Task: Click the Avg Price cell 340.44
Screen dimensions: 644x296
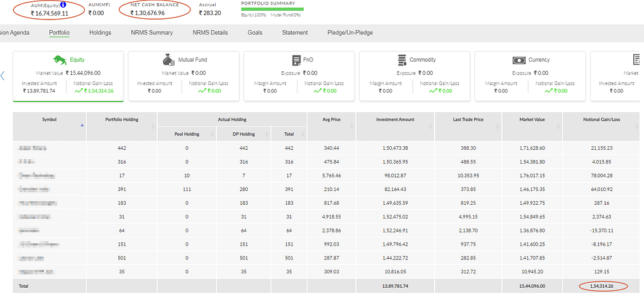Action: click(x=331, y=148)
